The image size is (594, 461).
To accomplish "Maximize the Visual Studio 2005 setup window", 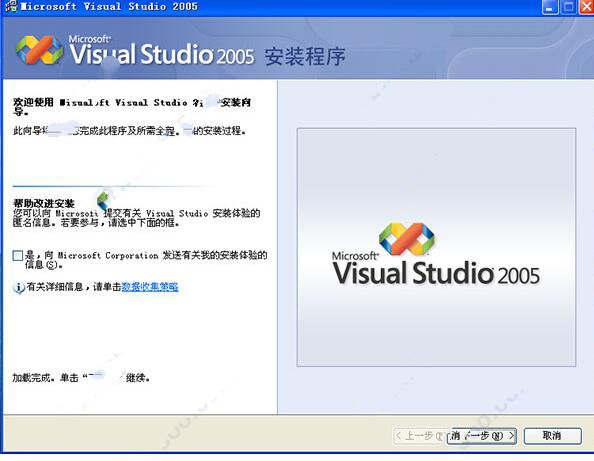I will [x=568, y=7].
